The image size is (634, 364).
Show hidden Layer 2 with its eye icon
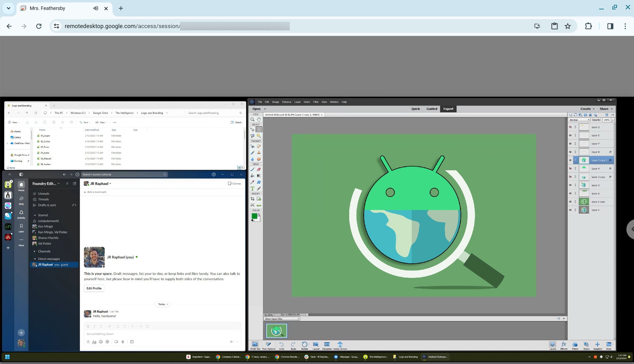570,127
